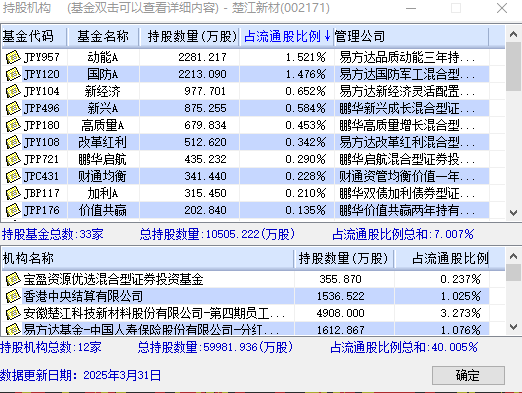Select the icon beside 安徽楚江科技新材料股份有限公司
The height and width of the screenshot is (393, 522).
click(x=13, y=313)
